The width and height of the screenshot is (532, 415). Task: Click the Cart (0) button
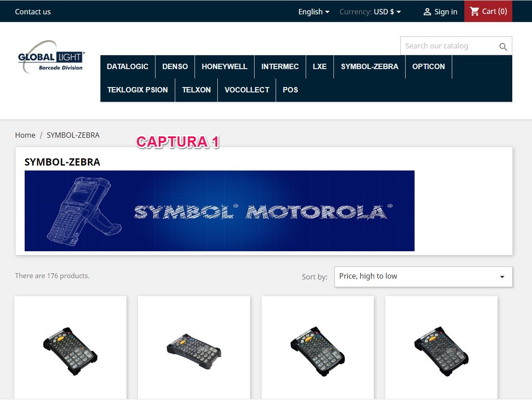coord(488,11)
